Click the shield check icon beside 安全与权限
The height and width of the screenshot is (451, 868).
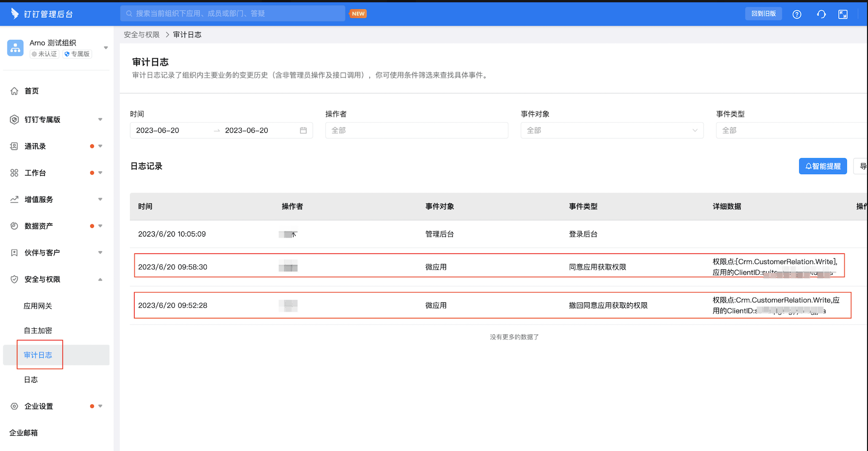point(14,279)
